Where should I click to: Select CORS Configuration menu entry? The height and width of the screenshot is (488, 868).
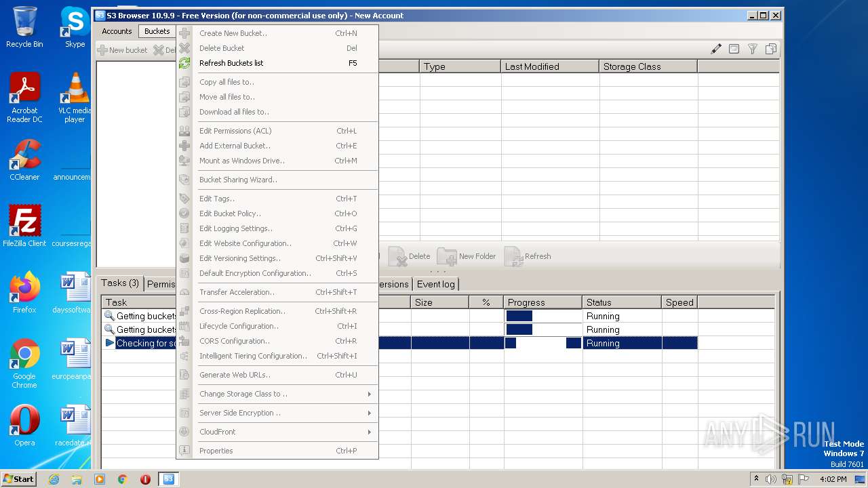[277, 341]
